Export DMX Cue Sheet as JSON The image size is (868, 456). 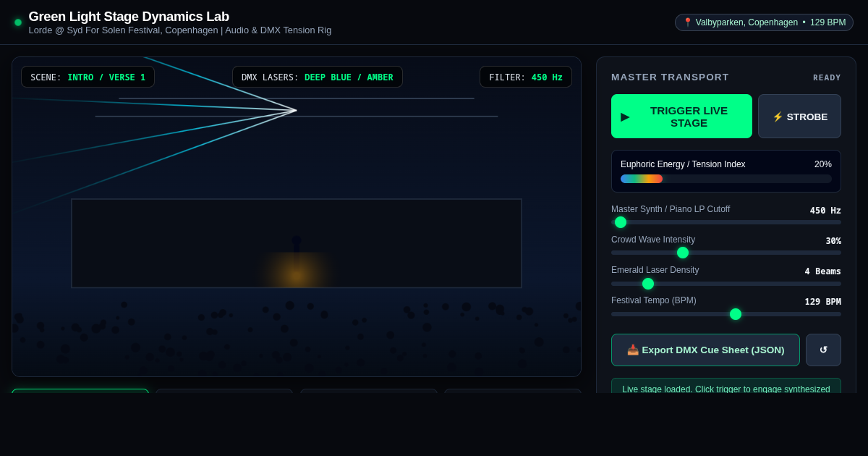pyautogui.click(x=705, y=350)
